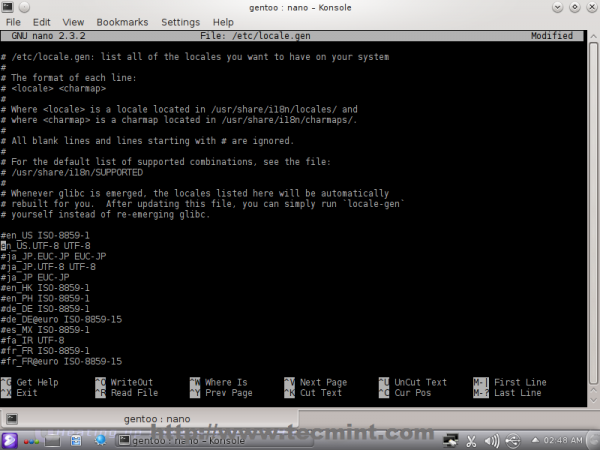Open the KDE application launcher

coord(8,441)
